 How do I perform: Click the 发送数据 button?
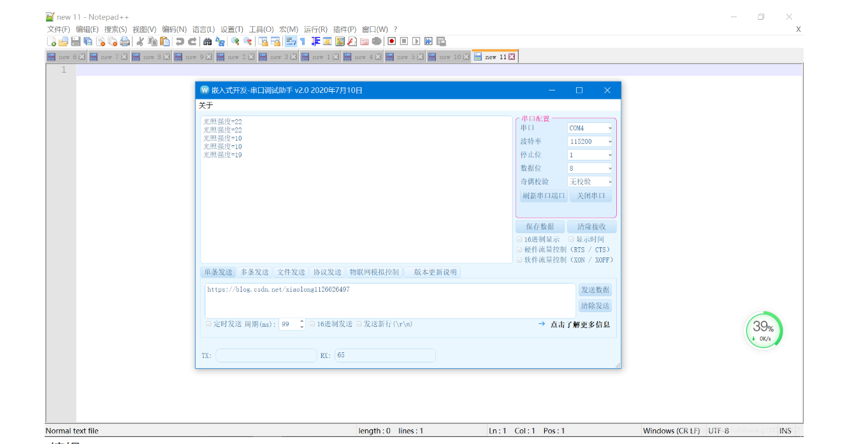pos(595,290)
